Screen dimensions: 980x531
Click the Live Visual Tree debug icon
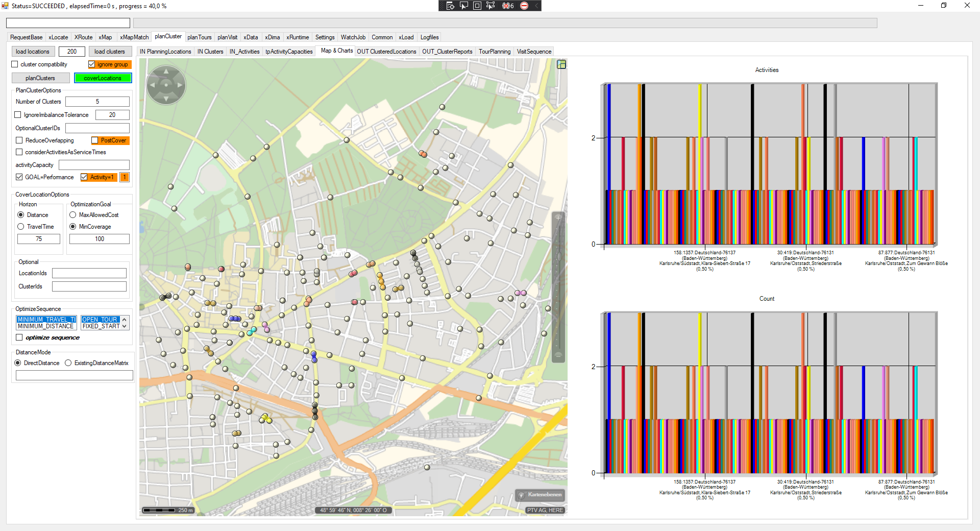tap(450, 6)
